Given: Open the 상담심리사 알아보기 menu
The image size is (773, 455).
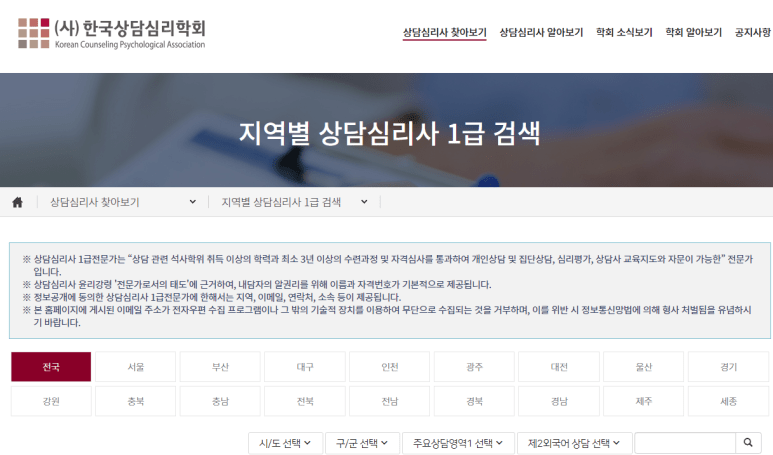Looking at the screenshot, I should 541,32.
